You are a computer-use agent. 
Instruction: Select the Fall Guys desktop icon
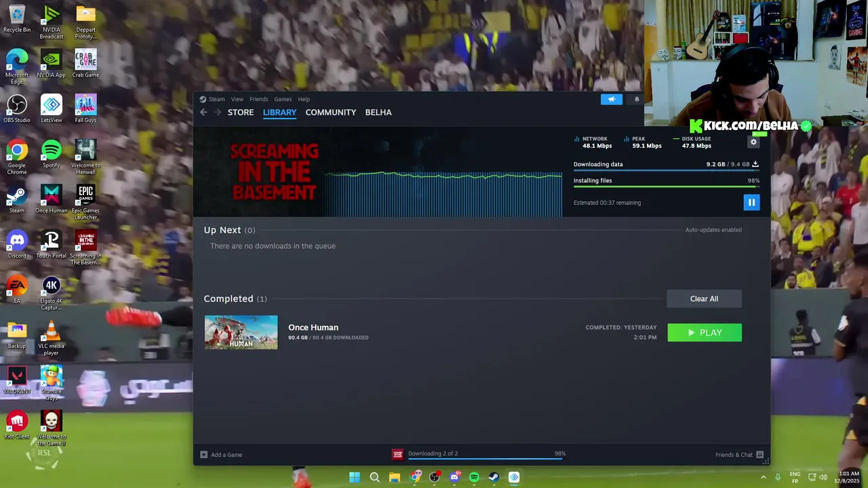[85, 109]
